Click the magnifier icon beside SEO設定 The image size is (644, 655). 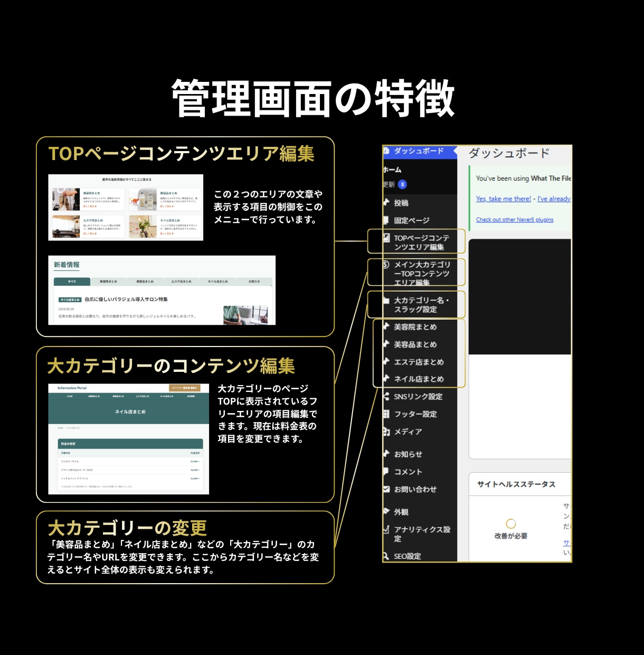click(386, 556)
